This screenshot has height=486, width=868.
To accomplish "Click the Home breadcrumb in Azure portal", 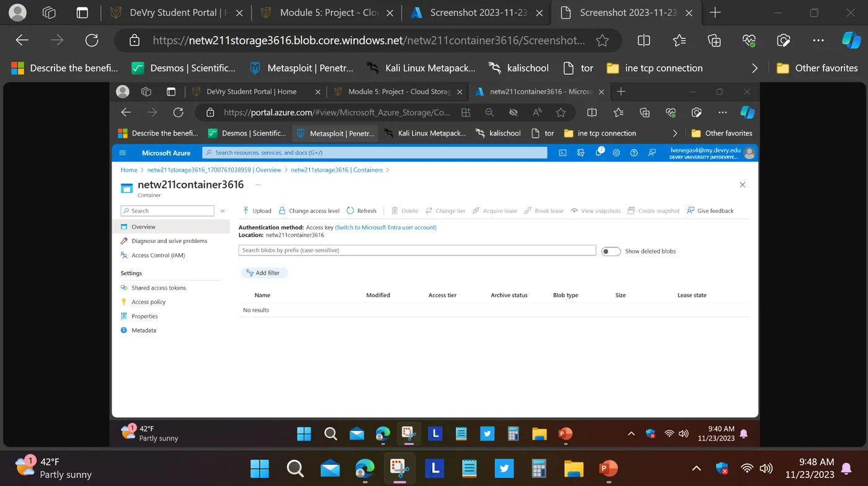I will [129, 170].
